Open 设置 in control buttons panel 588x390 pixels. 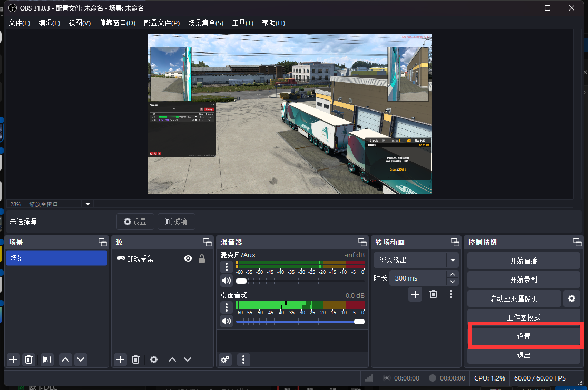(x=524, y=336)
